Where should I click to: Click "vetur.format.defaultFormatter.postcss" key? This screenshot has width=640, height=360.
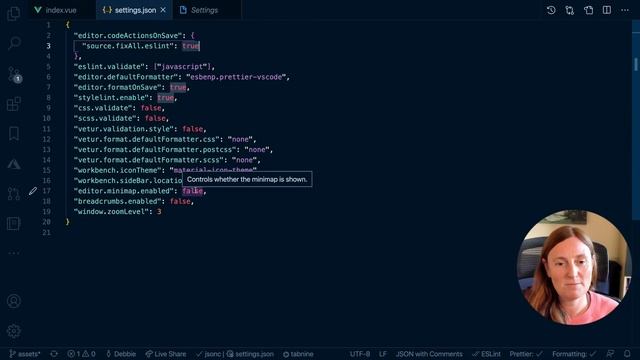click(155, 149)
